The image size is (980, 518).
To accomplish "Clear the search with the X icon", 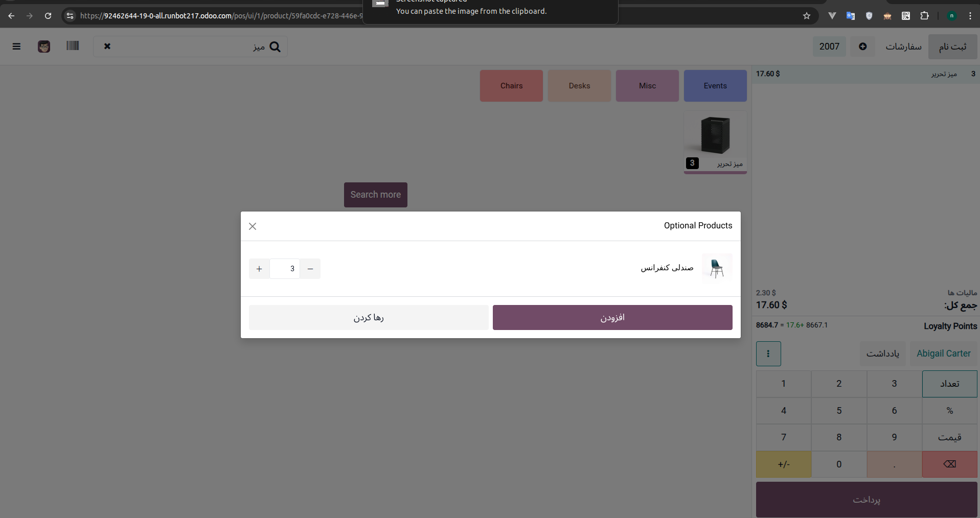I will [x=107, y=46].
